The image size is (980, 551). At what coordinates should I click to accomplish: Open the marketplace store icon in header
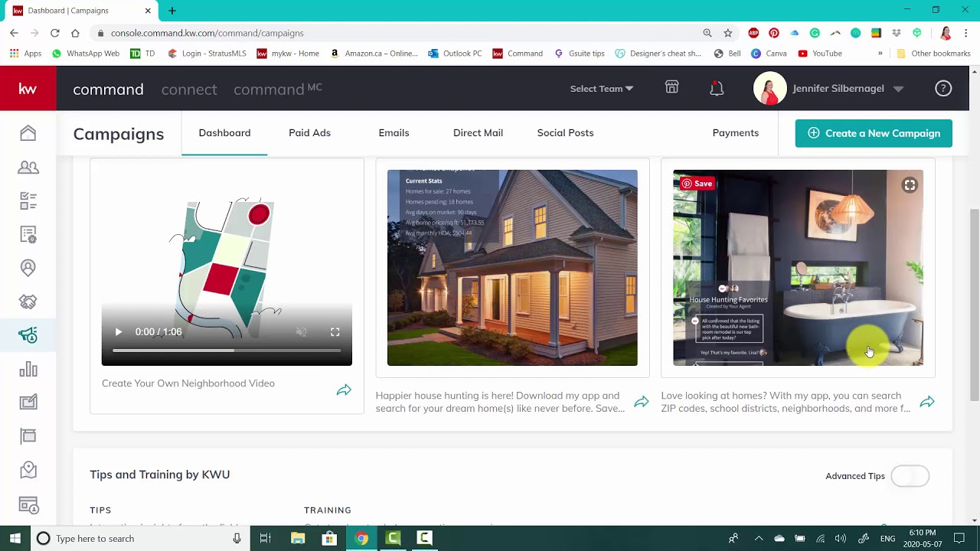(x=672, y=88)
